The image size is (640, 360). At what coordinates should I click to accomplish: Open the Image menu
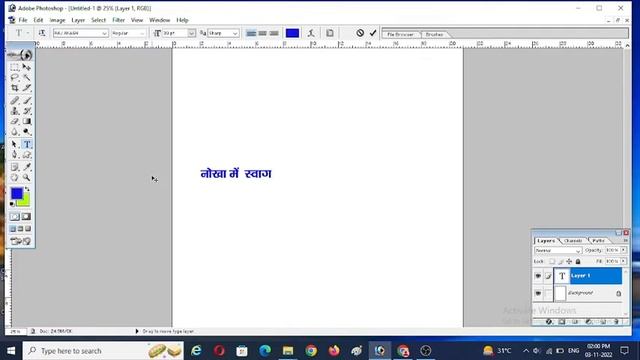coord(57,20)
